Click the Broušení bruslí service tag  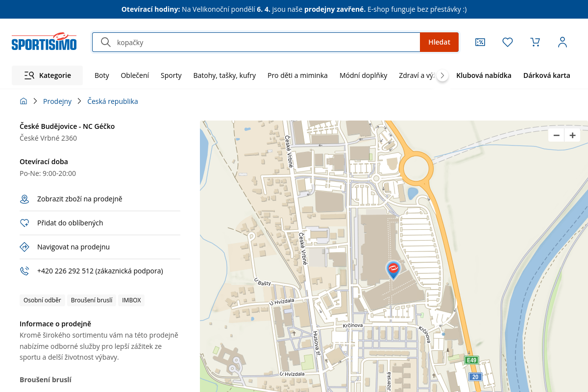tap(92, 300)
